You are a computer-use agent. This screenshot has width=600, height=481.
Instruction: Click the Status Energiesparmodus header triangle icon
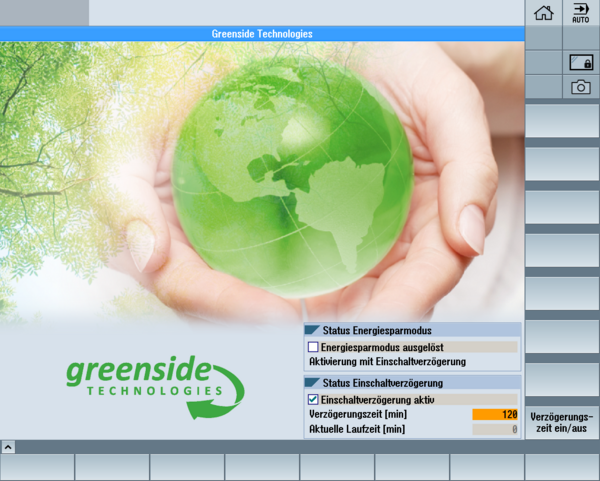(312, 329)
